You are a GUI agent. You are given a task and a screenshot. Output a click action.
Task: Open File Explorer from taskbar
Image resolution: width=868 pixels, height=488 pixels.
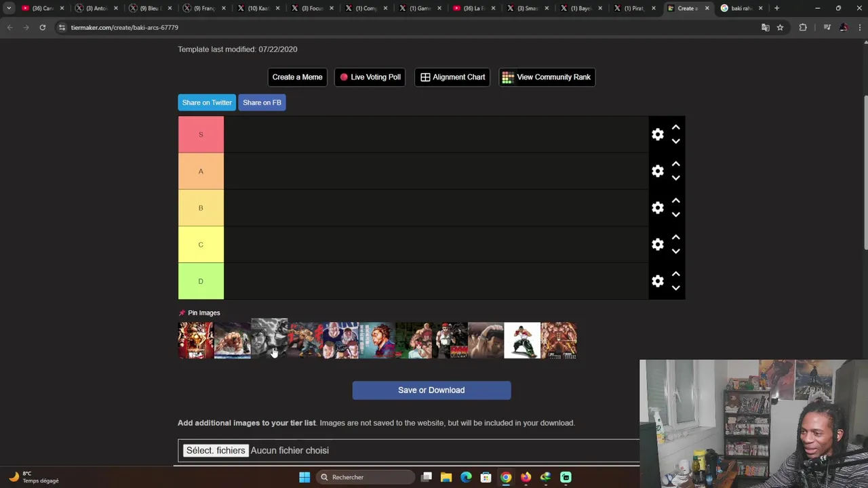pyautogui.click(x=446, y=477)
